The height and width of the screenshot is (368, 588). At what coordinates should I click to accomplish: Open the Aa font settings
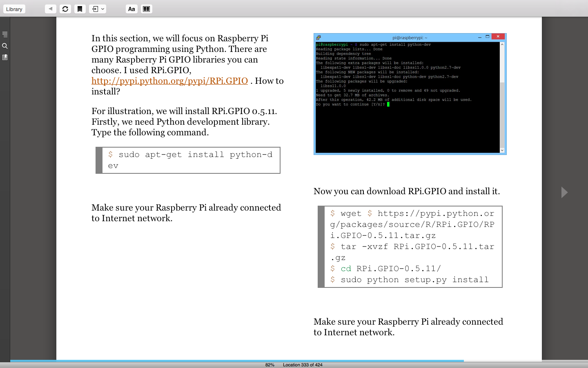click(131, 9)
